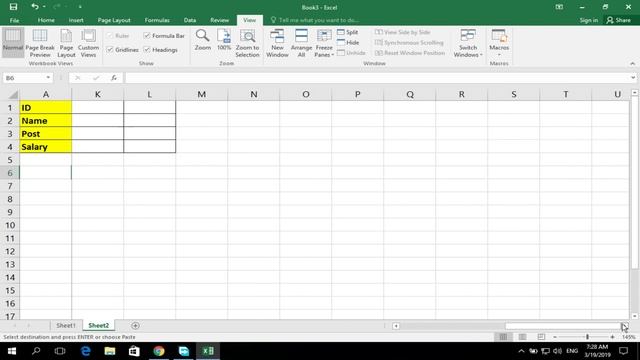640x360 pixels.
Task: Select column K header
Action: point(98,95)
